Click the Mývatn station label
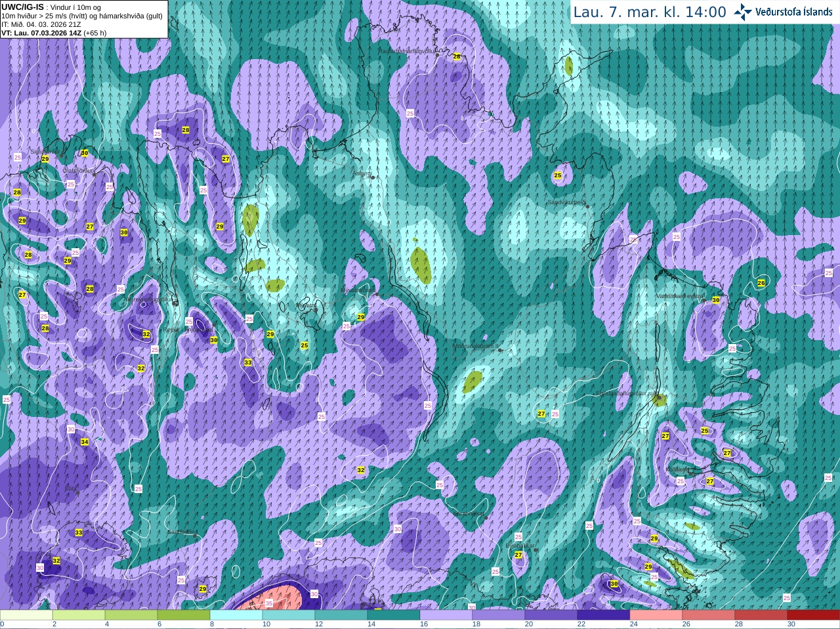The height and width of the screenshot is (629, 840). coord(305,305)
